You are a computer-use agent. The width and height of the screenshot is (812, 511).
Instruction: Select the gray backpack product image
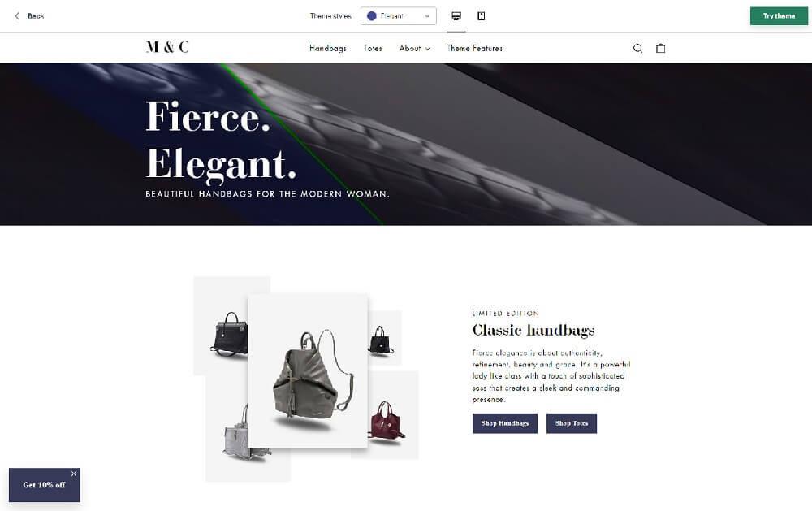click(x=308, y=371)
